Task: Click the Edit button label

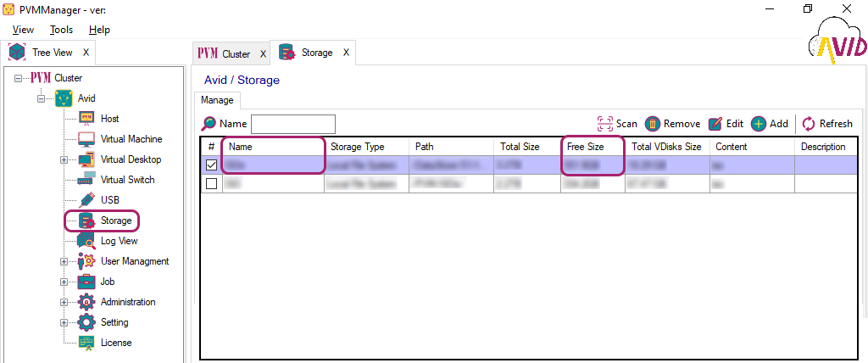Action: (735, 124)
